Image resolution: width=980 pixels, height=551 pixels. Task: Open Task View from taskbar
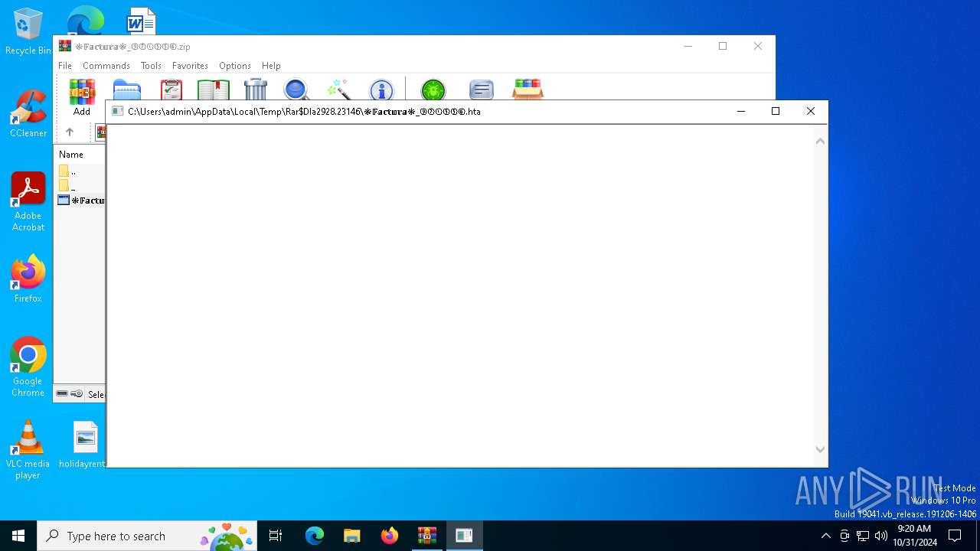point(276,536)
